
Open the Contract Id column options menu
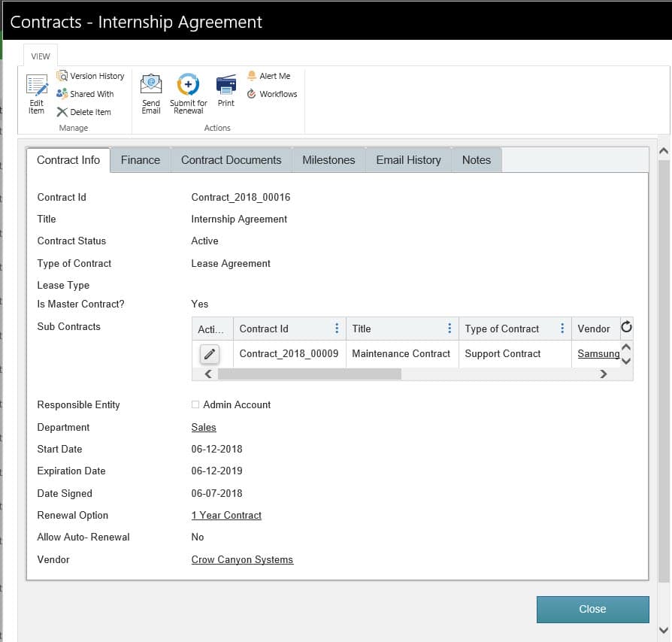coord(337,329)
